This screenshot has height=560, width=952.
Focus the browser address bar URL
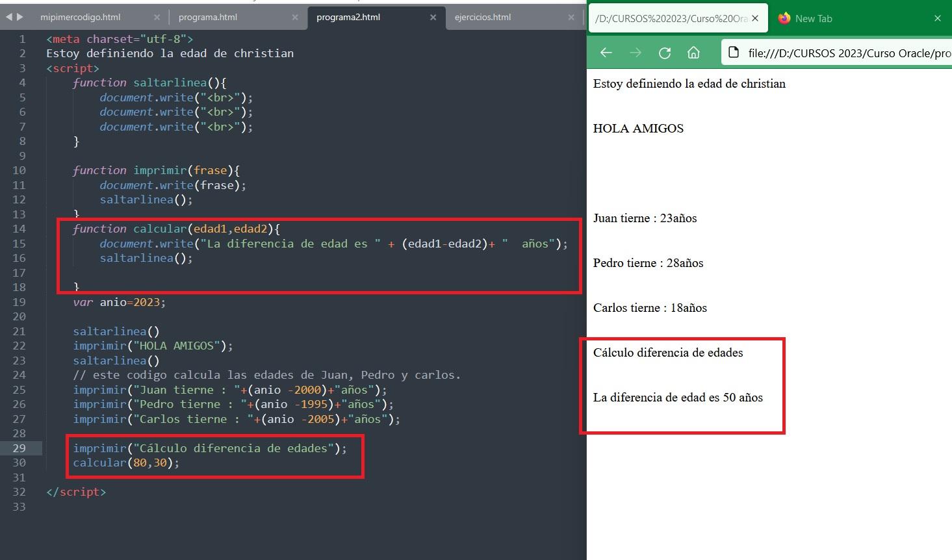[849, 53]
